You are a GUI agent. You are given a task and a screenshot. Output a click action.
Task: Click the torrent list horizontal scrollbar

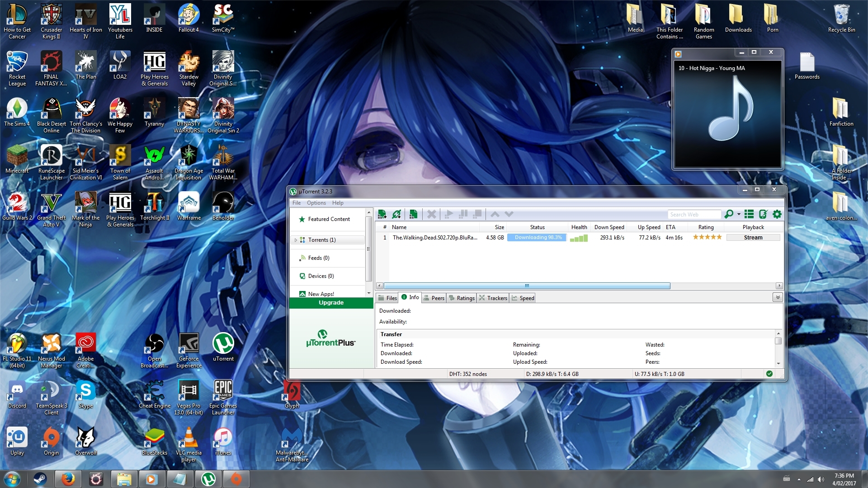click(527, 286)
